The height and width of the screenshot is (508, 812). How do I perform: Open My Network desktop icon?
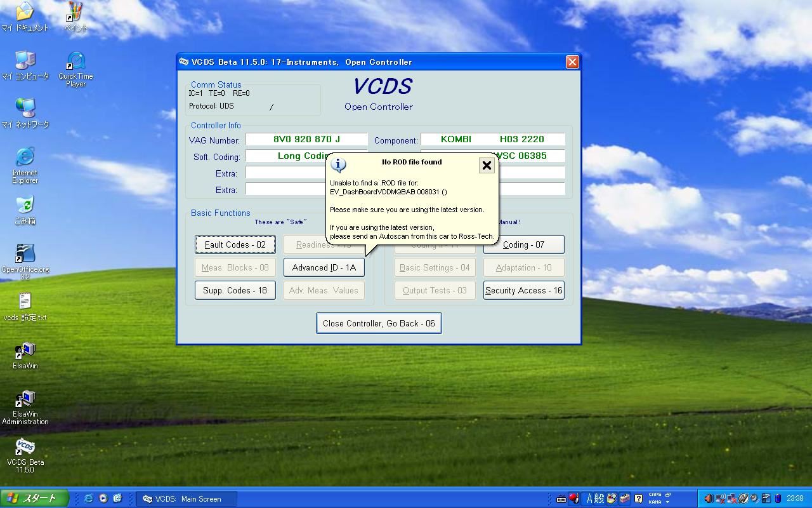25,114
